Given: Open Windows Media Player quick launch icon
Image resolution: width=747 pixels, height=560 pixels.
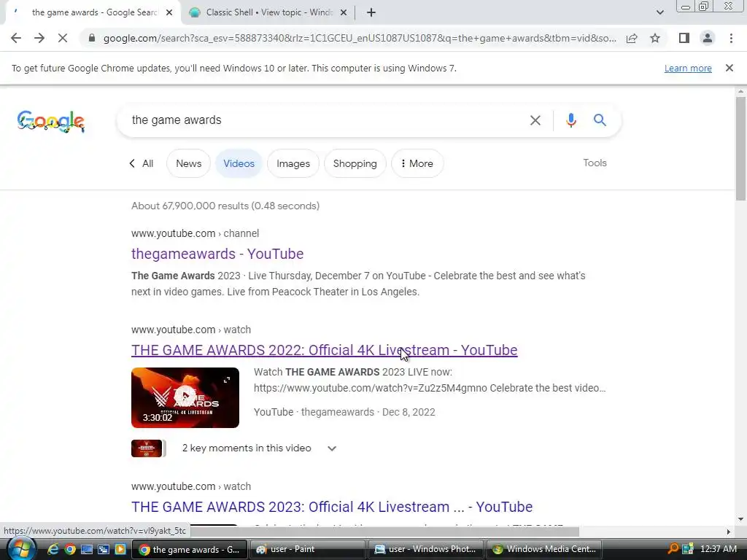Looking at the screenshot, I should 120,549.
